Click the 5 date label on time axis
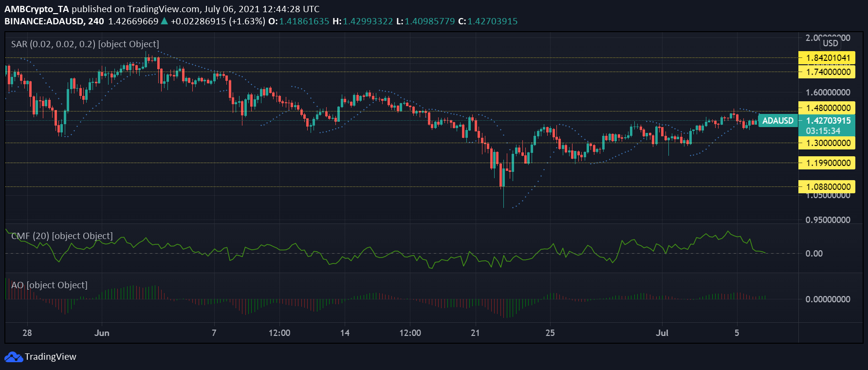Image resolution: width=868 pixels, height=370 pixels. coord(737,333)
